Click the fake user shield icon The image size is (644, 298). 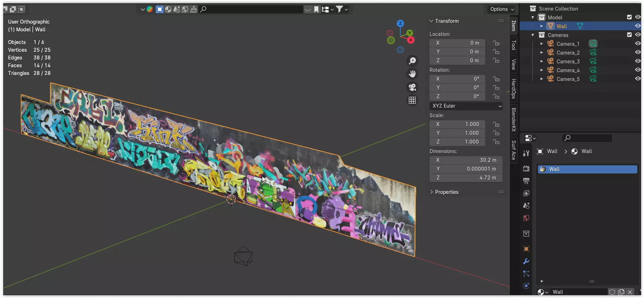(x=612, y=292)
